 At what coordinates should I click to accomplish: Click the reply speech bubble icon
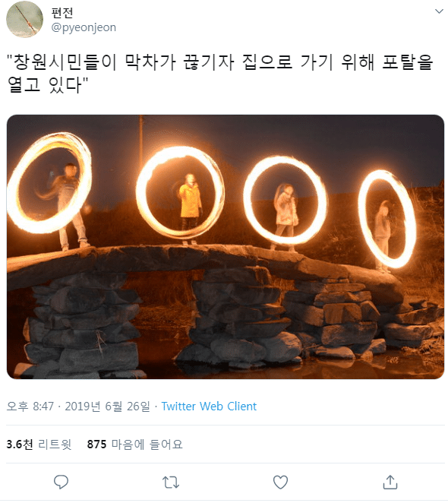pyautogui.click(x=61, y=482)
